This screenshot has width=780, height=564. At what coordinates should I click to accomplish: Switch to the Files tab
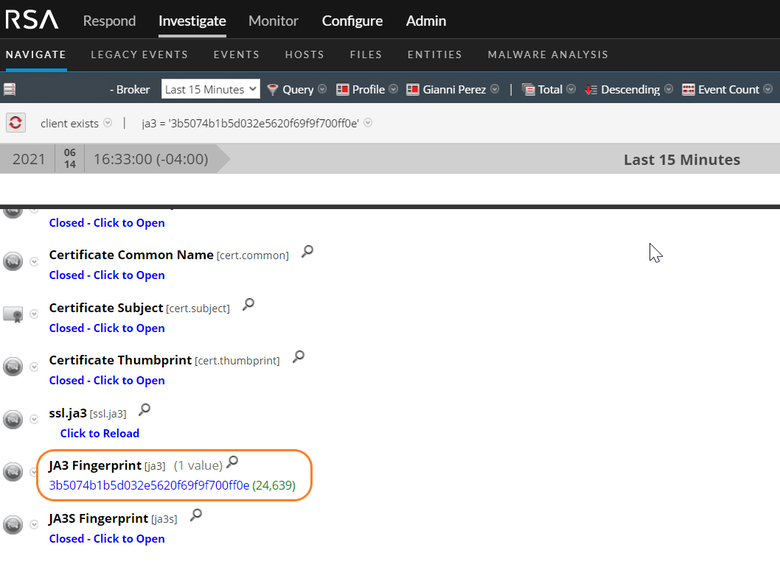coord(366,55)
